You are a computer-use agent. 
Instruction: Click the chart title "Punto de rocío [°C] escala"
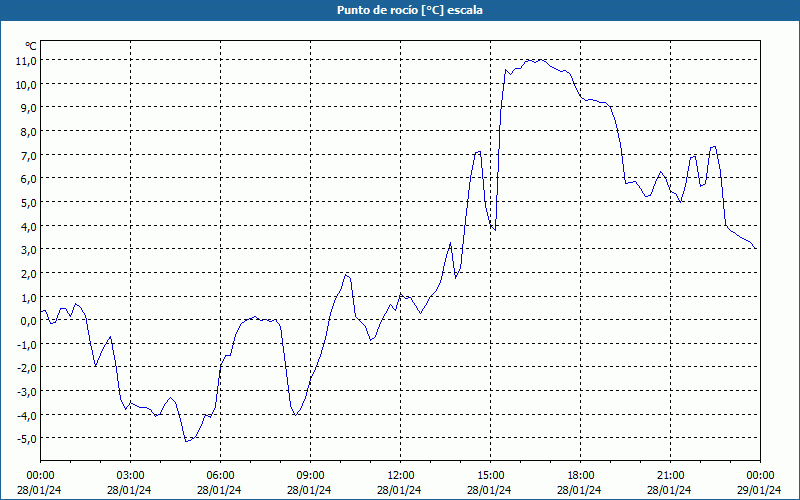point(410,10)
